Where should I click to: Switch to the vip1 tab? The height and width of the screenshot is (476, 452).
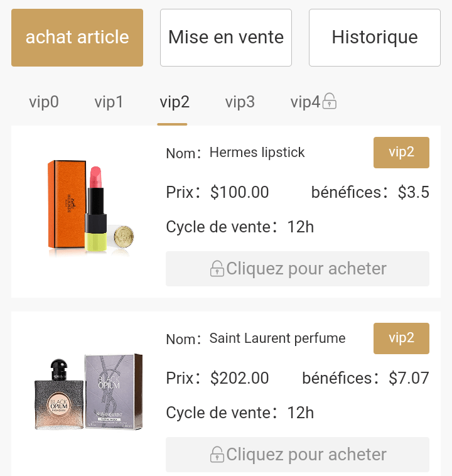(109, 102)
